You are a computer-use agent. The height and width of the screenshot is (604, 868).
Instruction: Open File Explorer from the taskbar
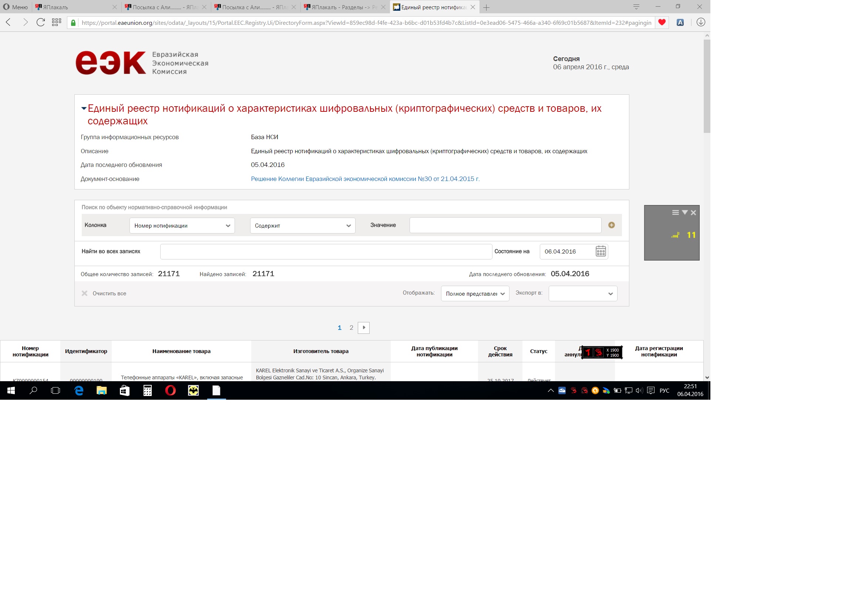[102, 390]
